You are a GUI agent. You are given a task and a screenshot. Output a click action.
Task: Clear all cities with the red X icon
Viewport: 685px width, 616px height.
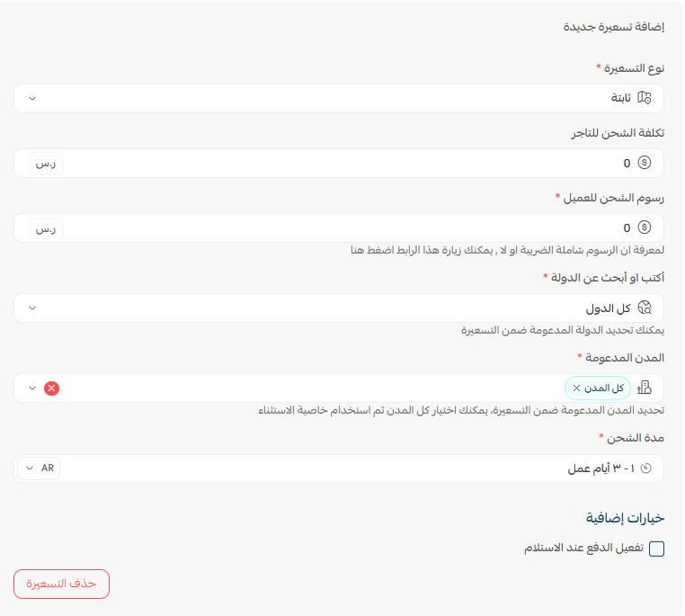[x=51, y=388]
